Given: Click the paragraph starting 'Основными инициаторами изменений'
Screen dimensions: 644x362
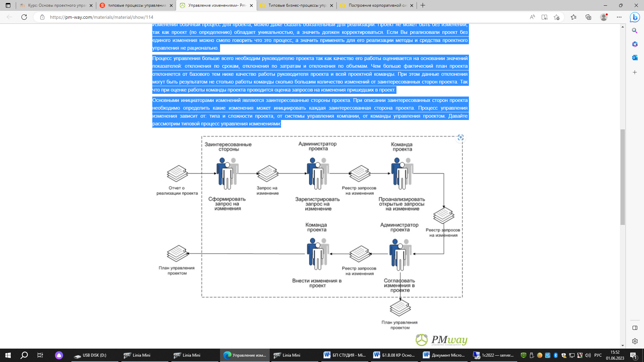Looking at the screenshot, I should coord(310,112).
